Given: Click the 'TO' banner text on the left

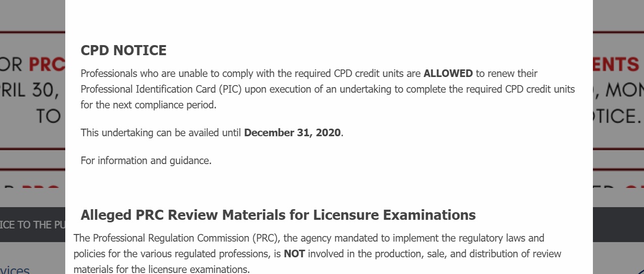Looking at the screenshot, I should click(x=49, y=116).
